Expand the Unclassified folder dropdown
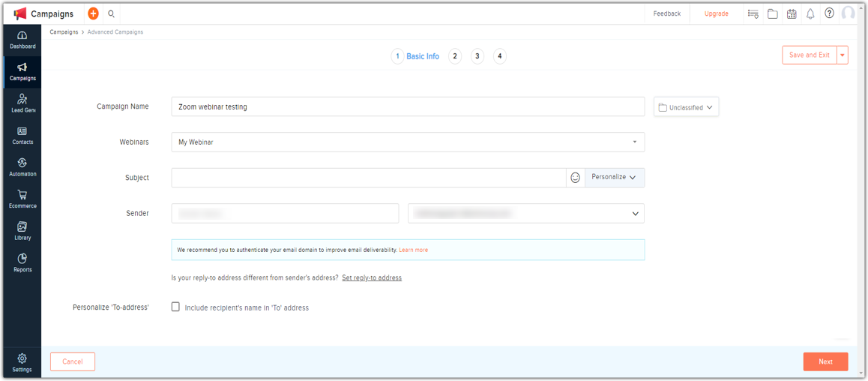 (686, 107)
